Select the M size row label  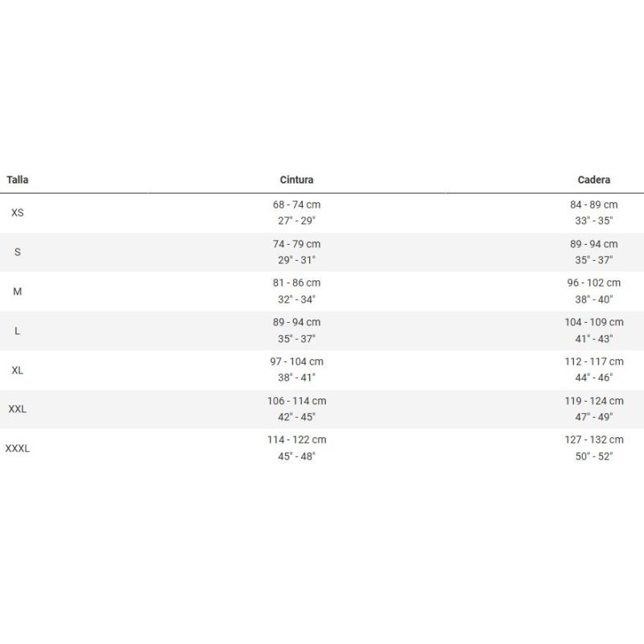(x=17, y=291)
